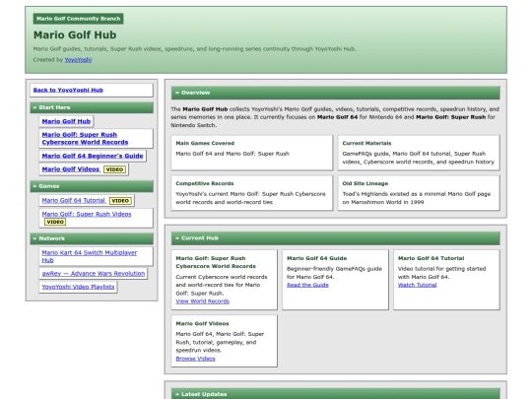532x399 pixels.
Task: Click VIDEO badge beside Mario Golf 64 Tutorial
Action: click(120, 201)
